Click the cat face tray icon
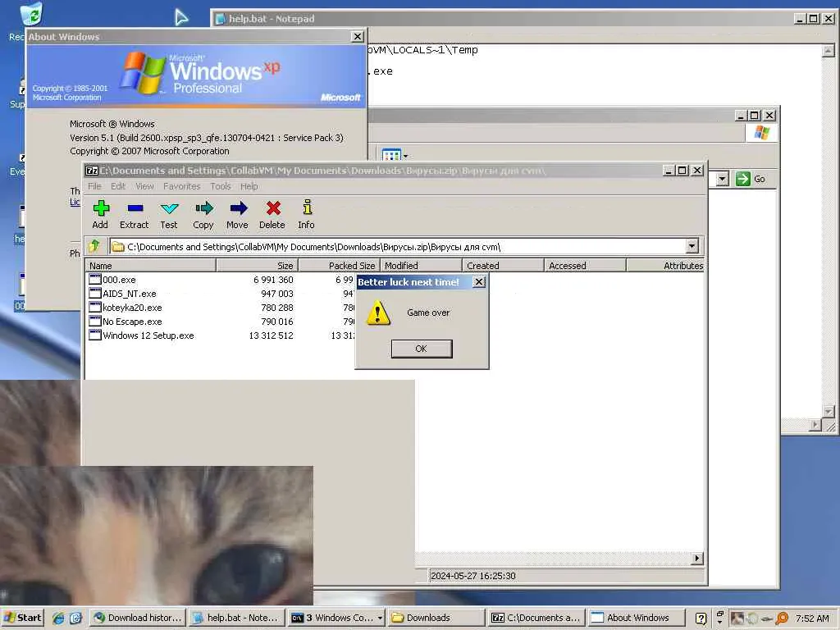840x630 pixels. pos(737,619)
